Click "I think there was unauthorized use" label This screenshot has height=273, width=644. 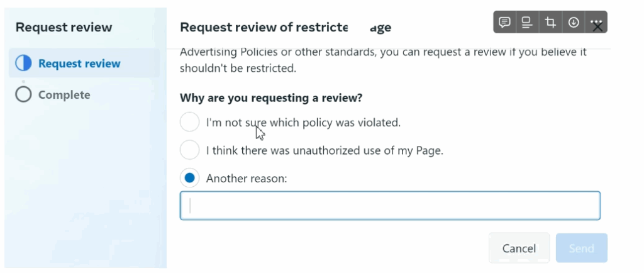(325, 151)
